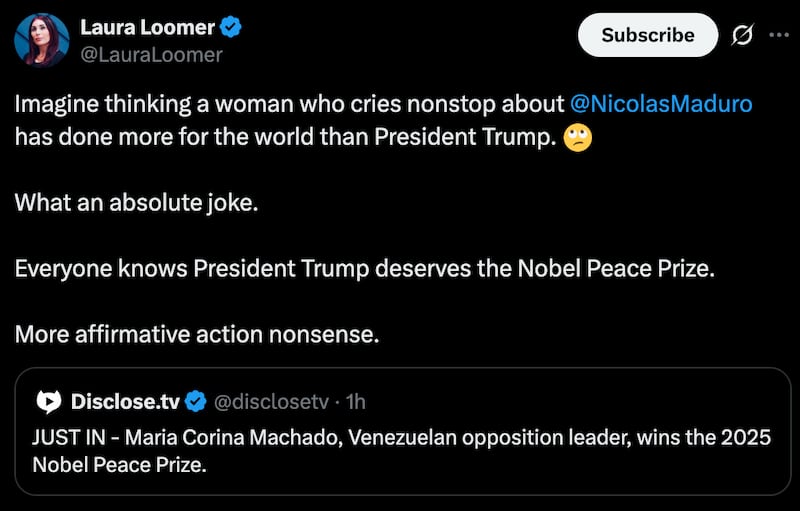Click the 1h timestamp on quoted tweet

355,401
